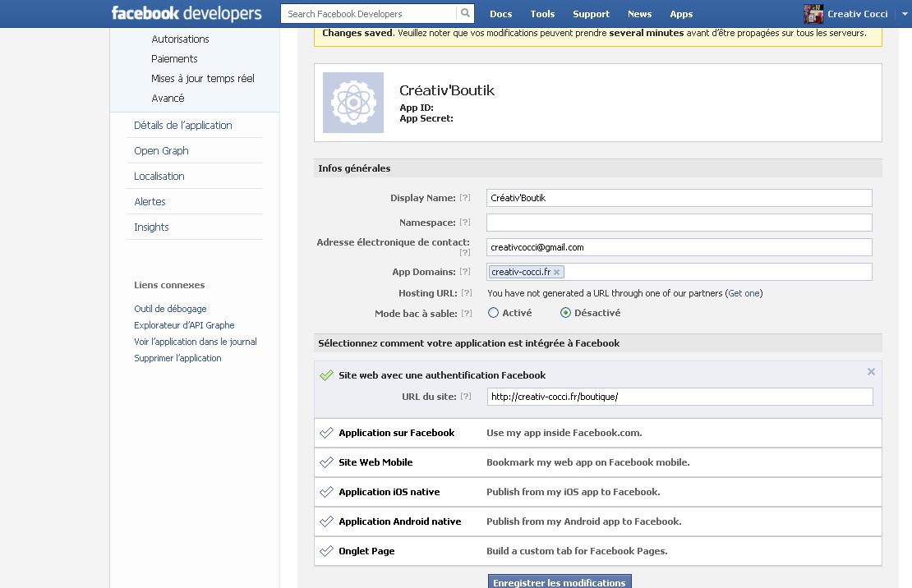Select the Activé sandbox mode radio

click(493, 313)
